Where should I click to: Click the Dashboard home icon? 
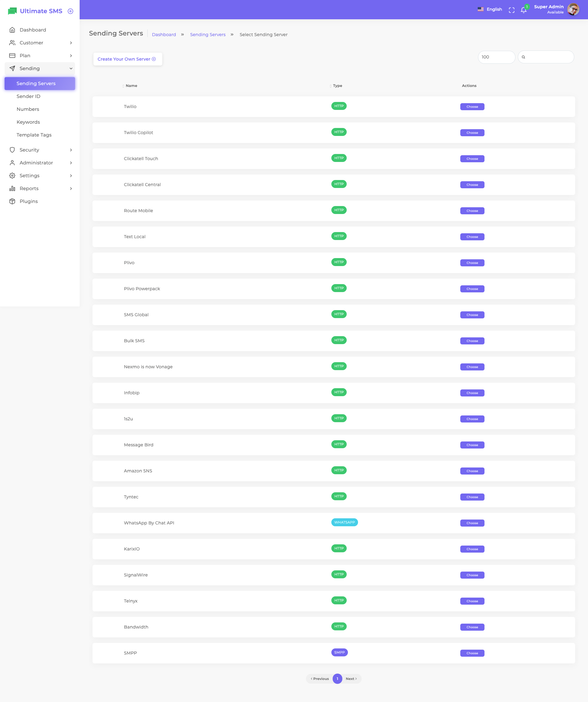[x=12, y=30]
